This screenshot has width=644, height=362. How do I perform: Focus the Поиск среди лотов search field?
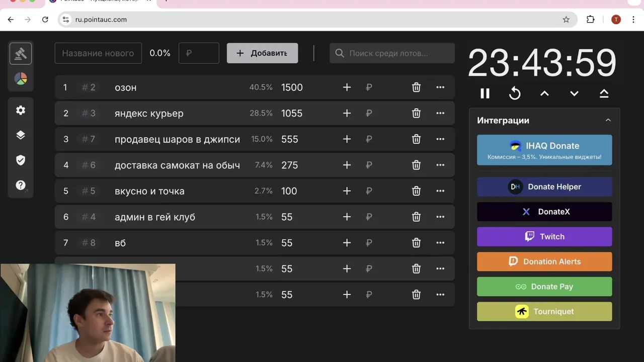coord(392,53)
